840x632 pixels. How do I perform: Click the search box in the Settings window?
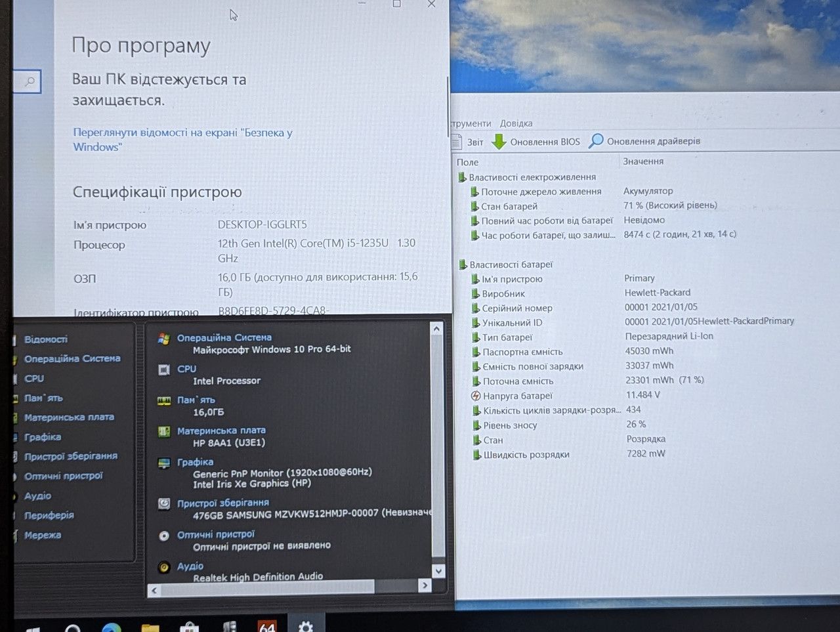click(x=27, y=81)
